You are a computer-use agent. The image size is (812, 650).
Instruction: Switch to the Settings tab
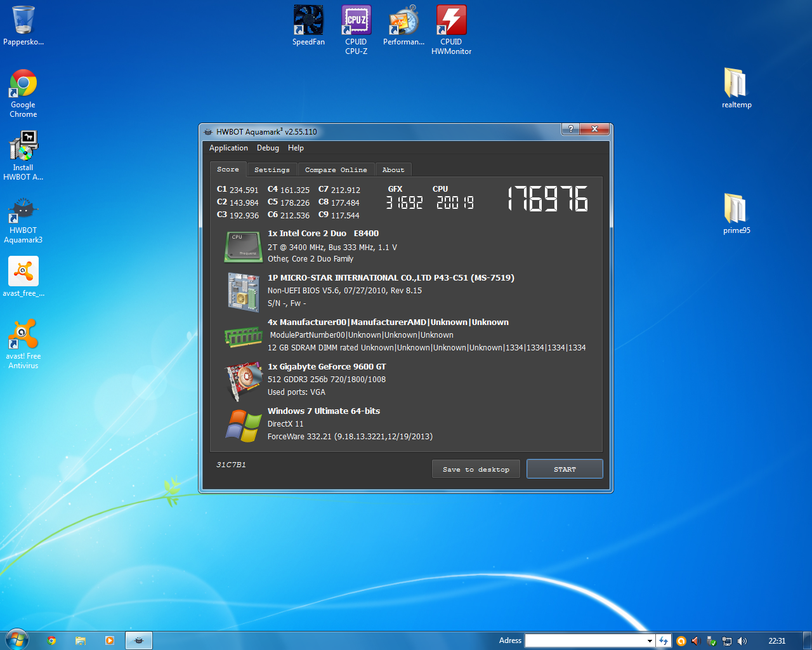(272, 170)
